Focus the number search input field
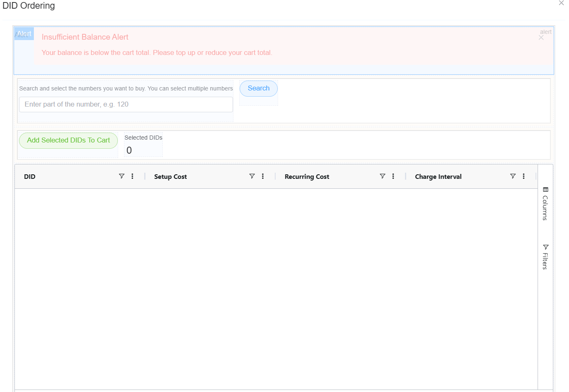This screenshot has height=392, width=569. [126, 105]
